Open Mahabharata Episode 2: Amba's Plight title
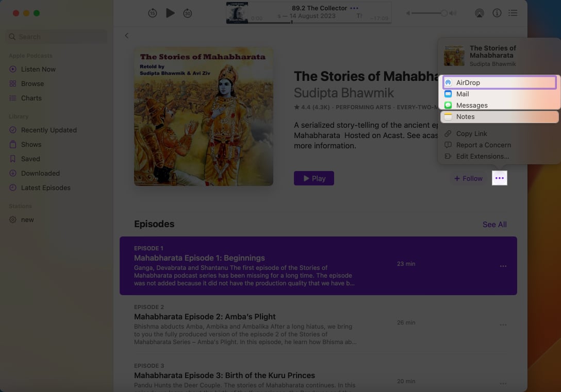This screenshot has height=392, width=561. point(205,317)
